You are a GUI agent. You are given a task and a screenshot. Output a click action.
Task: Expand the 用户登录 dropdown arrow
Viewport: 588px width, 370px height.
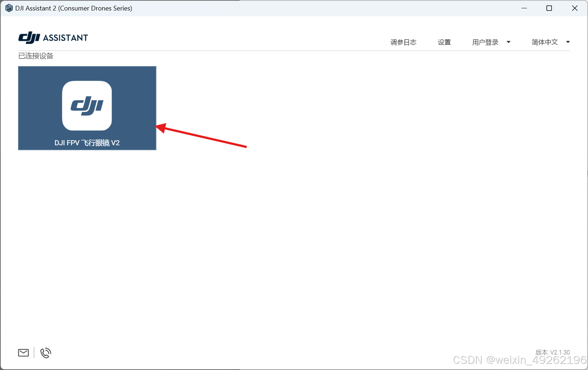coord(508,42)
